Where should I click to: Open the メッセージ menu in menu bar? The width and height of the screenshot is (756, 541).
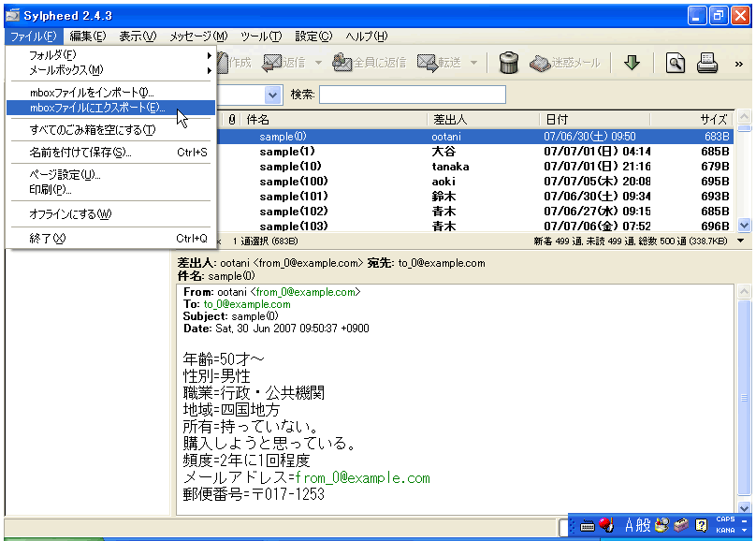coord(197,37)
